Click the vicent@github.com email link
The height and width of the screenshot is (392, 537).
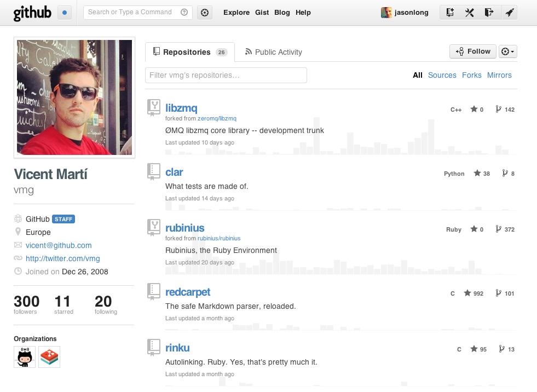(59, 245)
